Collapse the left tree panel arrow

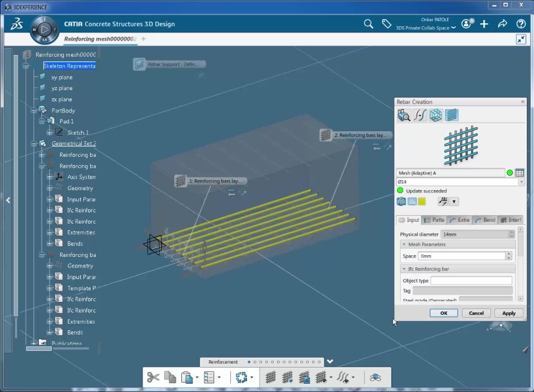8,200
